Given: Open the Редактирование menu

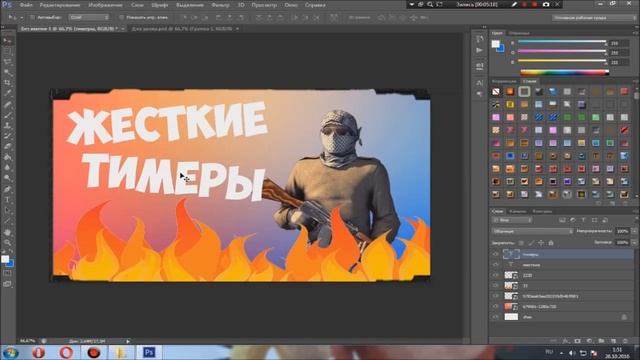Looking at the screenshot, I should [x=60, y=5].
